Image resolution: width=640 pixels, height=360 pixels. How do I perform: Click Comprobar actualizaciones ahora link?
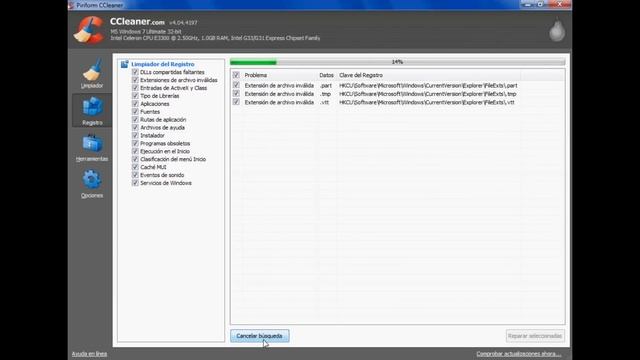pos(518,354)
